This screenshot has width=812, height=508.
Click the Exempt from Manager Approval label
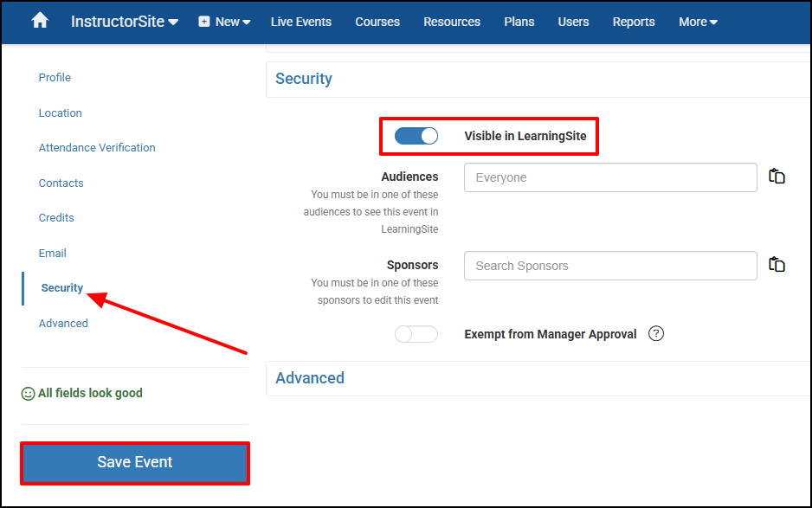(550, 335)
